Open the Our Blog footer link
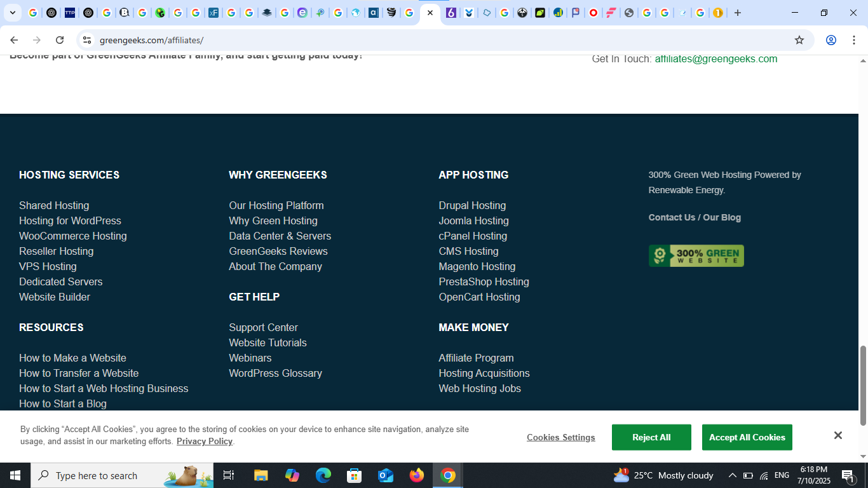 [x=722, y=217]
